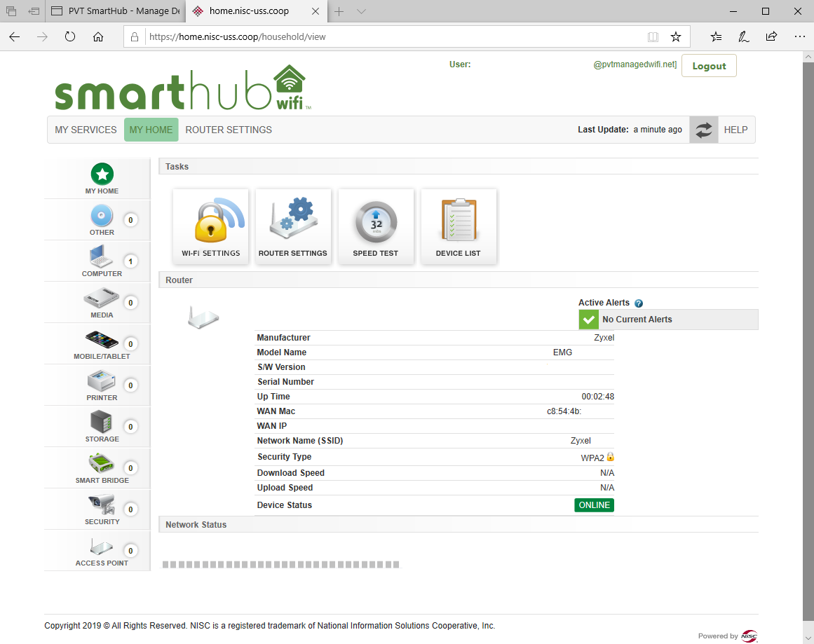Reload the page with the refresh button
The width and height of the screenshot is (814, 644).
click(70, 37)
